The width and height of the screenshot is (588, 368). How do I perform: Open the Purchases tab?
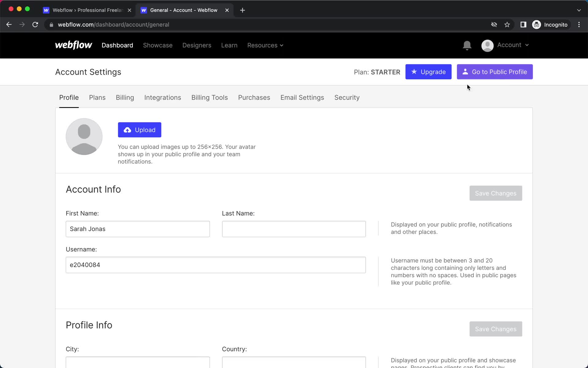[254, 98]
